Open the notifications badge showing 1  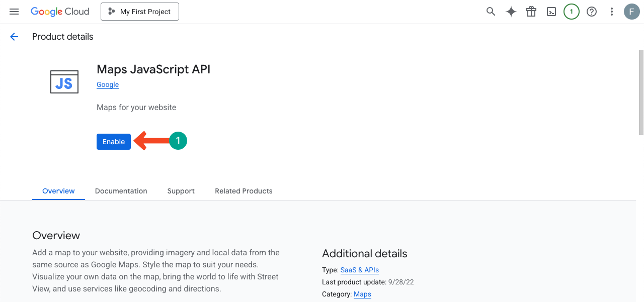coord(572,12)
